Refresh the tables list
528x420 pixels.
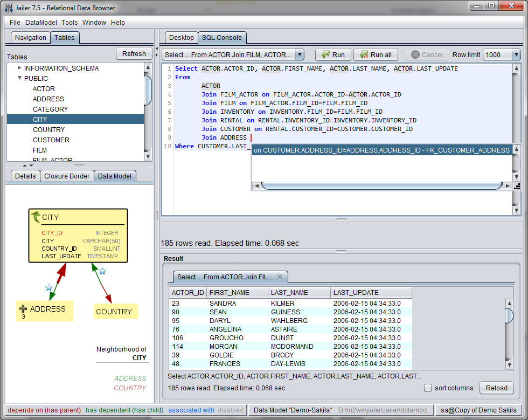[x=133, y=53]
